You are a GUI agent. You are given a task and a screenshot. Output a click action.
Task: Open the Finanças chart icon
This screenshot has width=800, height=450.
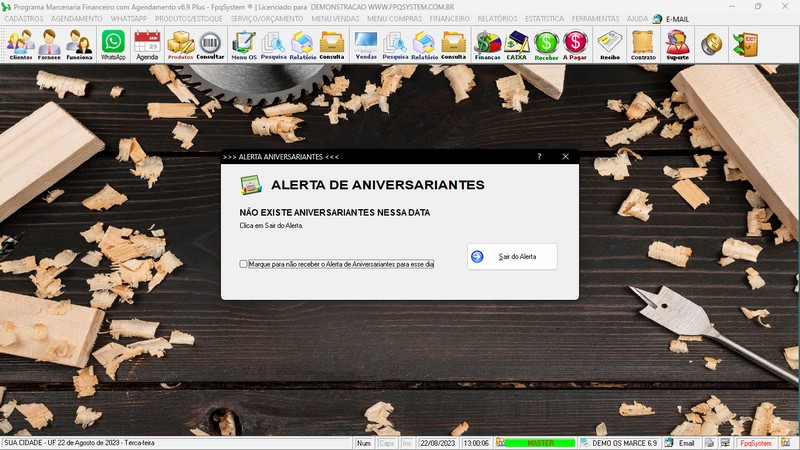coord(487,44)
